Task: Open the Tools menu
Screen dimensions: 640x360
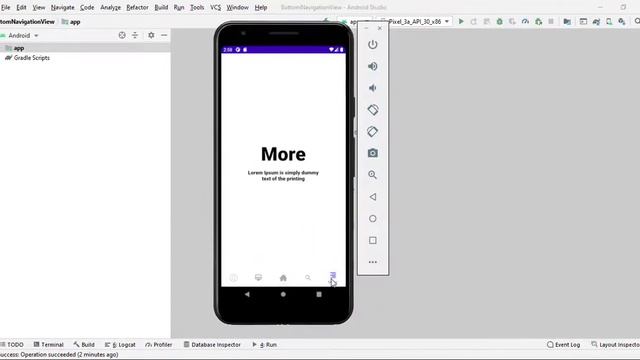Action: [197, 7]
